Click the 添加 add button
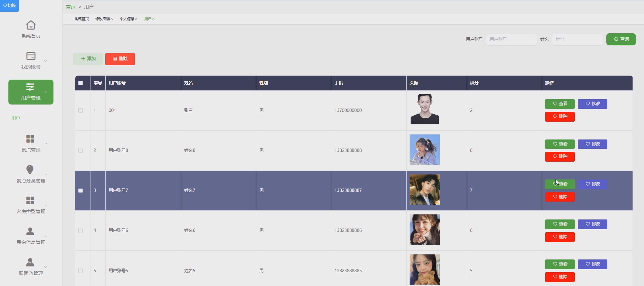Screen dimensions: 644x286 88,59
